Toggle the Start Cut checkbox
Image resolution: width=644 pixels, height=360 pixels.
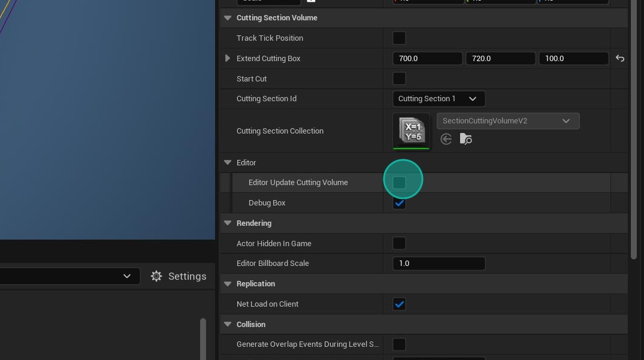coord(399,78)
